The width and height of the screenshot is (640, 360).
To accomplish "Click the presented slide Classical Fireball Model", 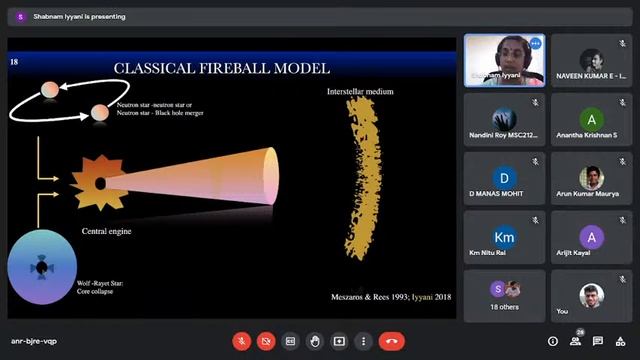I will (232, 178).
